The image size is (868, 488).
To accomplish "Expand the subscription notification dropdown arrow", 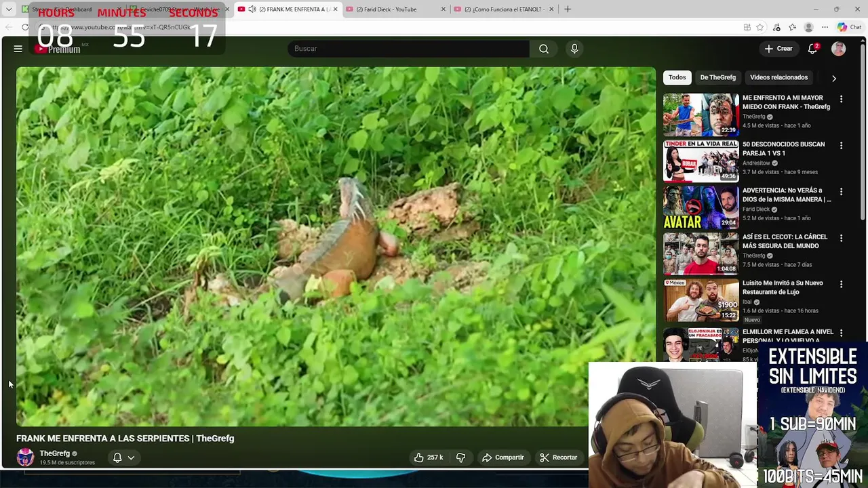I will point(131,457).
